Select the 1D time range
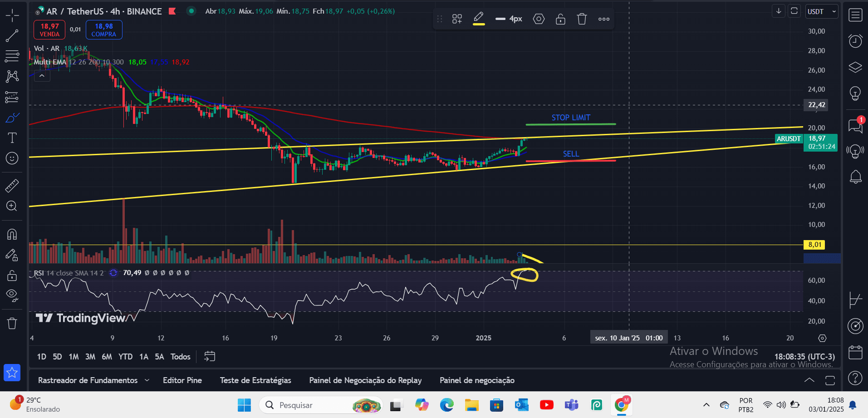Viewport: 868px width, 418px height. (41, 357)
